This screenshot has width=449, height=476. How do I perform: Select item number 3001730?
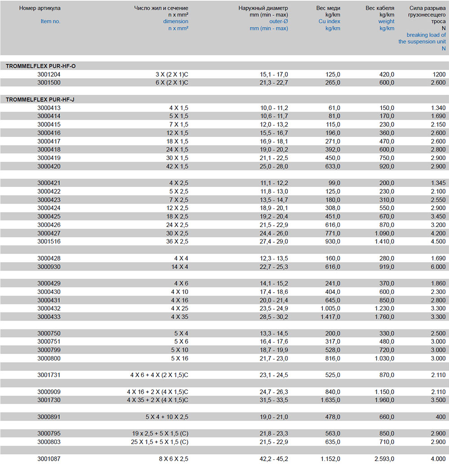(x=49, y=400)
